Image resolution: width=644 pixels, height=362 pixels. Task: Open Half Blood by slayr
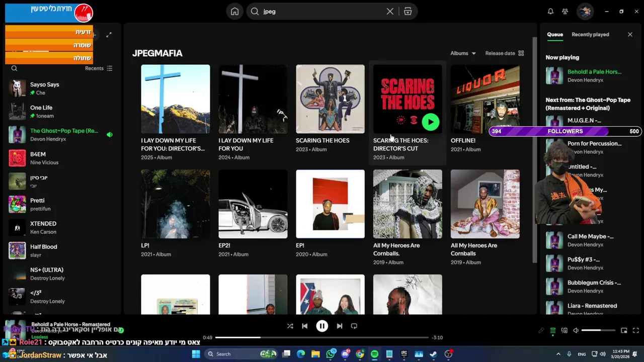click(61, 250)
